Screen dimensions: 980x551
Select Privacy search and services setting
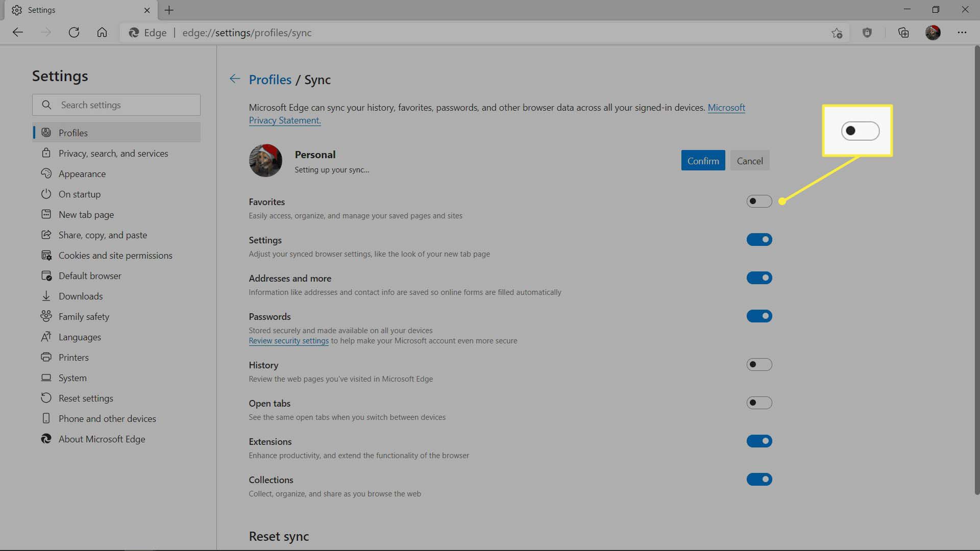click(113, 153)
